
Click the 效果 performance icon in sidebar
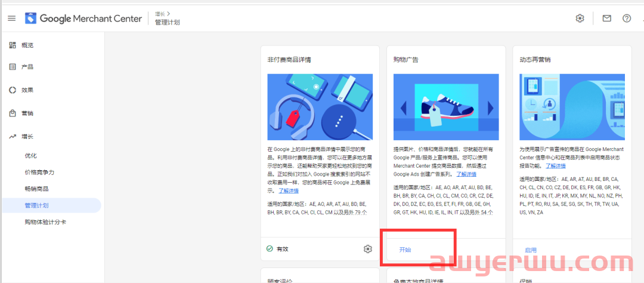click(13, 90)
